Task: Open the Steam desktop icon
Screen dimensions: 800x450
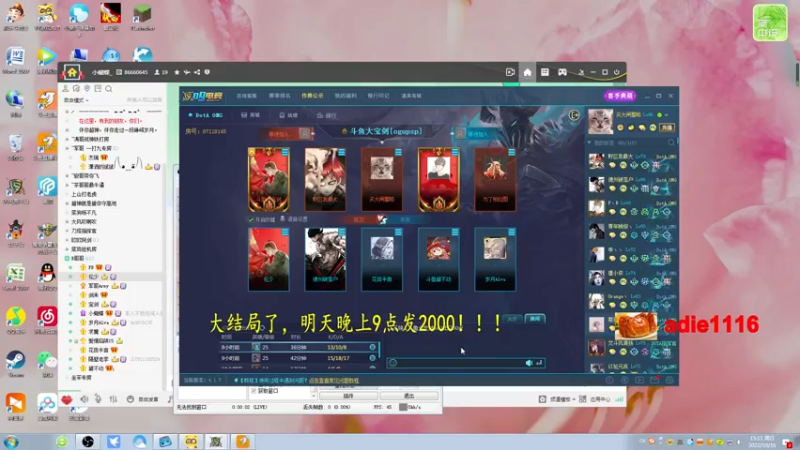Action: 15,363
